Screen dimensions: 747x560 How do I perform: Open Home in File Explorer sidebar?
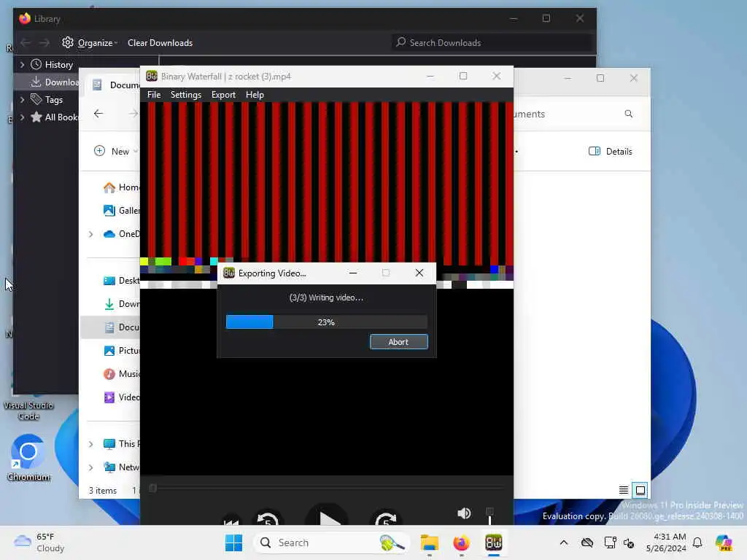tap(122, 187)
